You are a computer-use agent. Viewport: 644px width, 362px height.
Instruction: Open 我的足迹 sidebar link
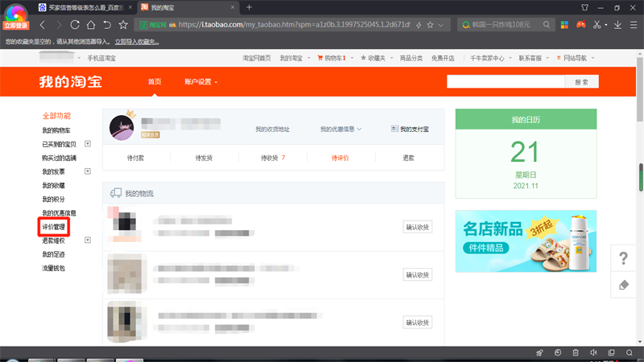(53, 254)
